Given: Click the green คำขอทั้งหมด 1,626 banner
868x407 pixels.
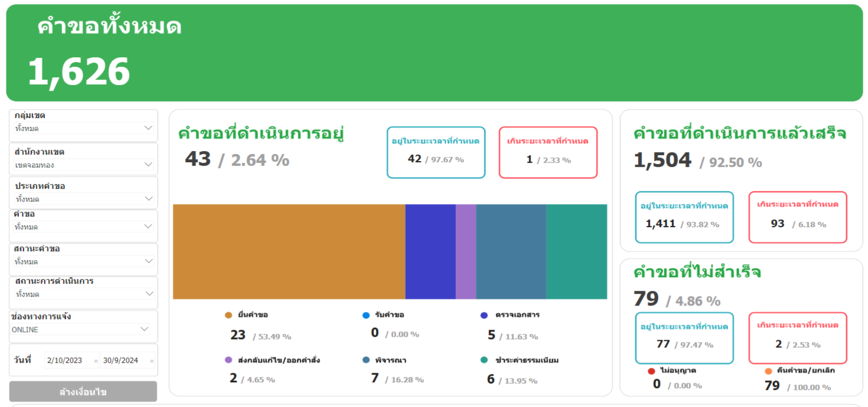Looking at the screenshot, I should pos(434,53).
